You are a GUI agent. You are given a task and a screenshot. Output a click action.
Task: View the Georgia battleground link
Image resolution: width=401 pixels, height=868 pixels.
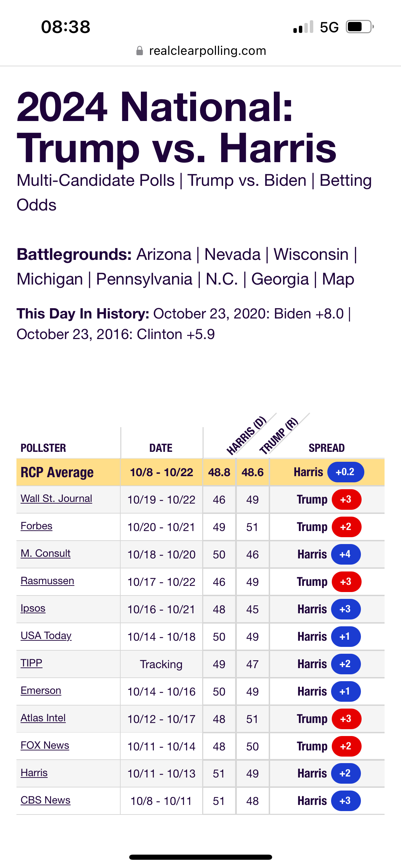(280, 279)
